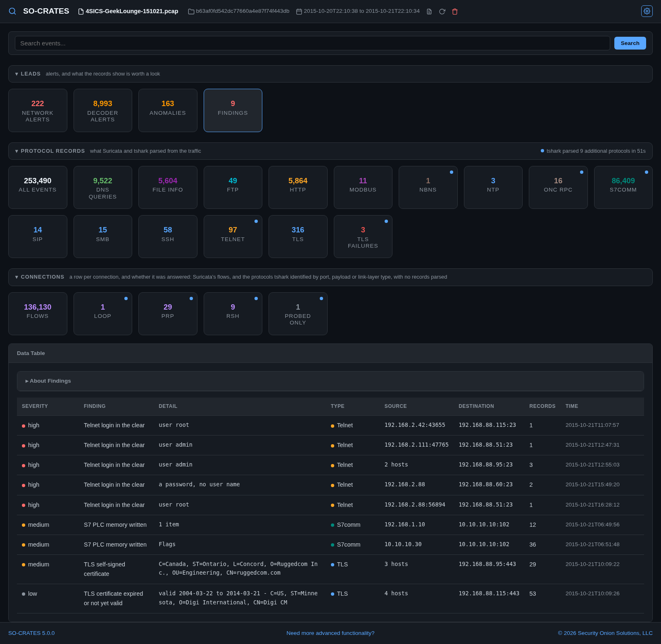
Task: Click the red trash delete icon
Action: click(455, 12)
